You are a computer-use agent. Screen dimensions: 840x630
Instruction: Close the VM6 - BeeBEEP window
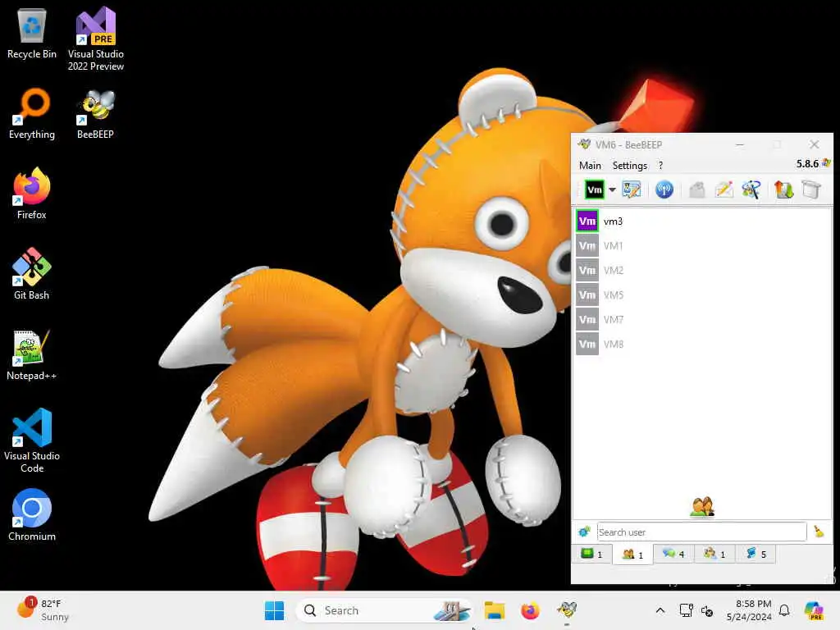pyautogui.click(x=815, y=144)
